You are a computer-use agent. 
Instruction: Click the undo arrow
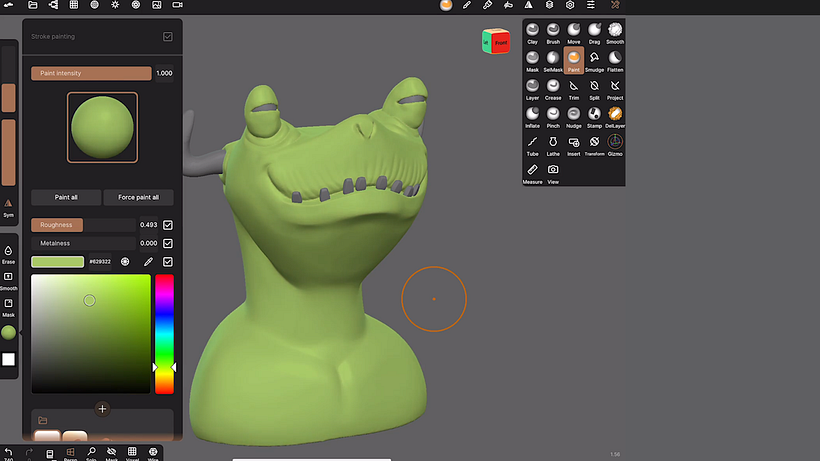coord(8,452)
